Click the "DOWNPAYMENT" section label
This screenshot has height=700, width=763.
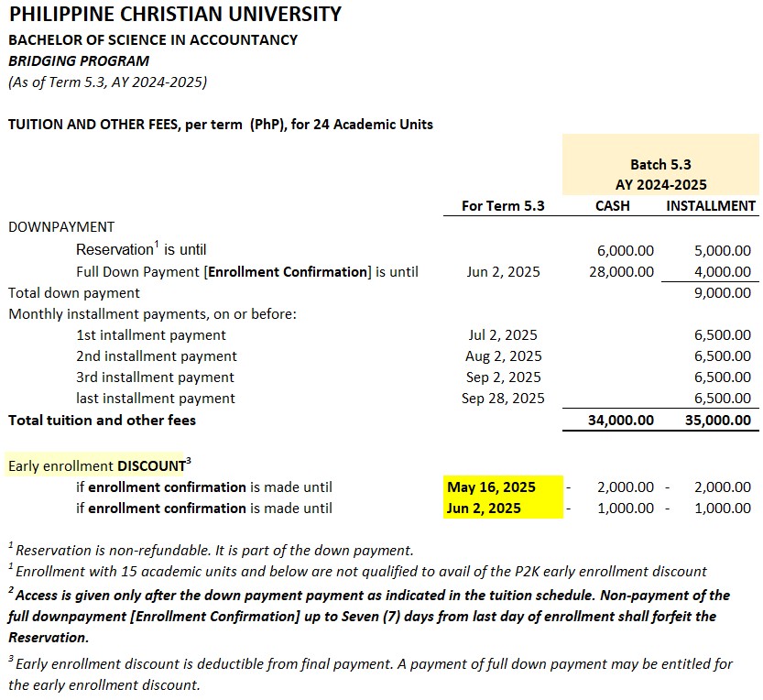coord(61,227)
